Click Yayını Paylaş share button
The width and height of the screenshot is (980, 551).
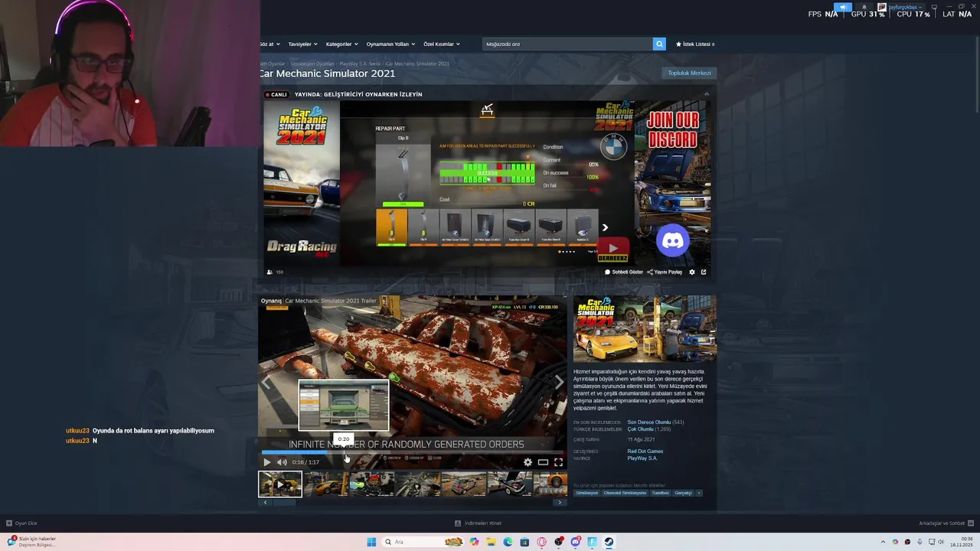[x=665, y=272]
